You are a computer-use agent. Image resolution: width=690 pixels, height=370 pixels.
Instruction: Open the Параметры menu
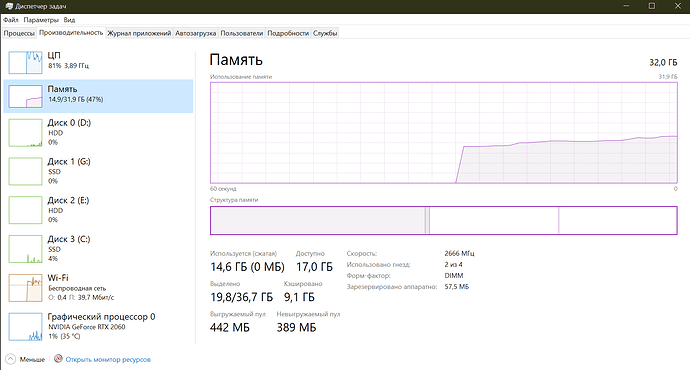click(41, 20)
